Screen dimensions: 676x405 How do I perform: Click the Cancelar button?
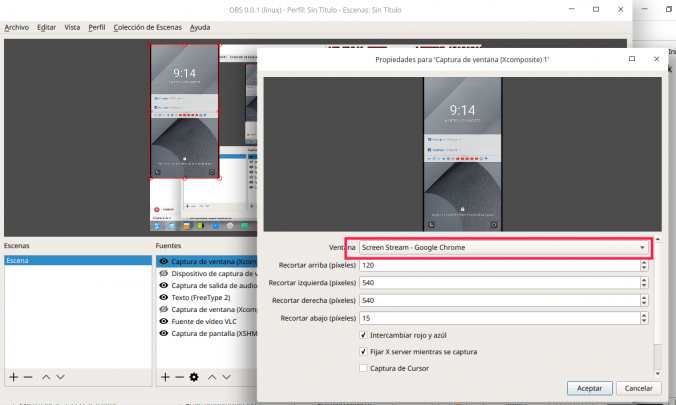click(x=639, y=388)
